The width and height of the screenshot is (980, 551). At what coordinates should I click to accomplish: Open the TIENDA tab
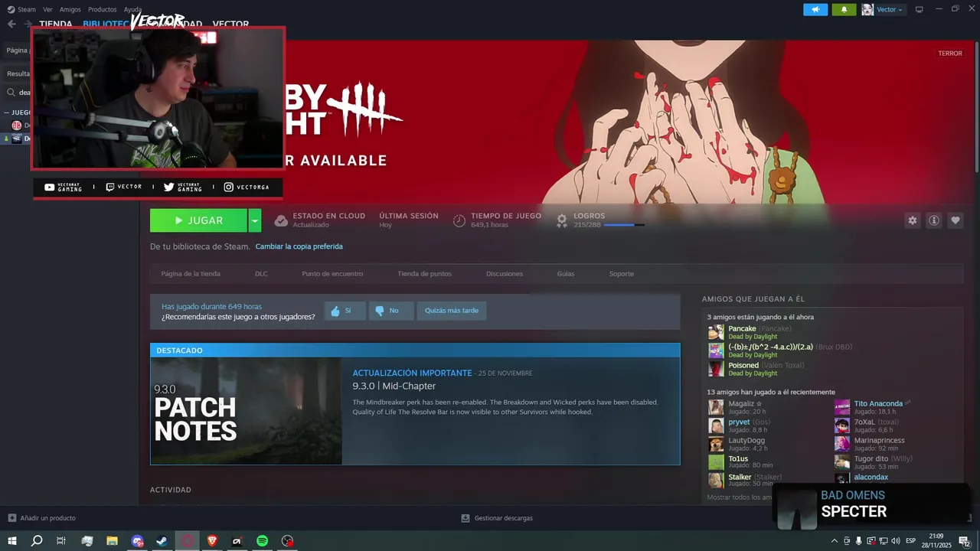[x=55, y=24]
